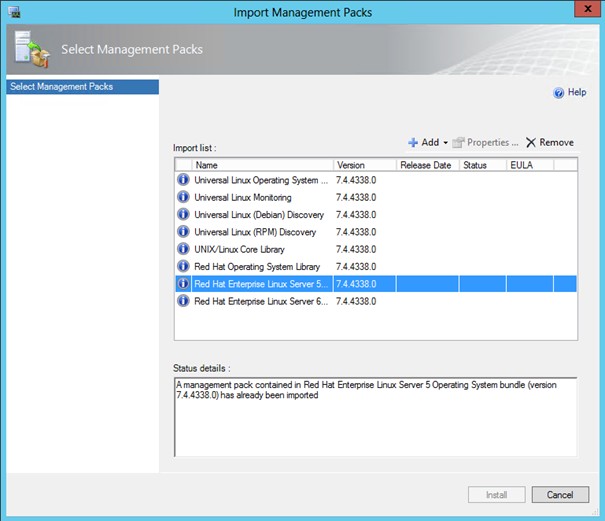Select the Select Management Packs wizard step
Image resolution: width=605 pixels, height=521 pixels.
(x=83, y=87)
